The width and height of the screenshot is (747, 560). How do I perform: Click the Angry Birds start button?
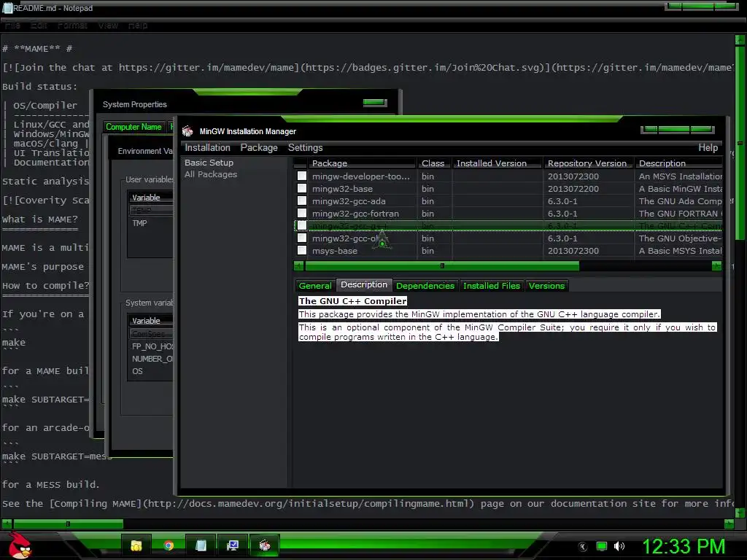pos(20,545)
